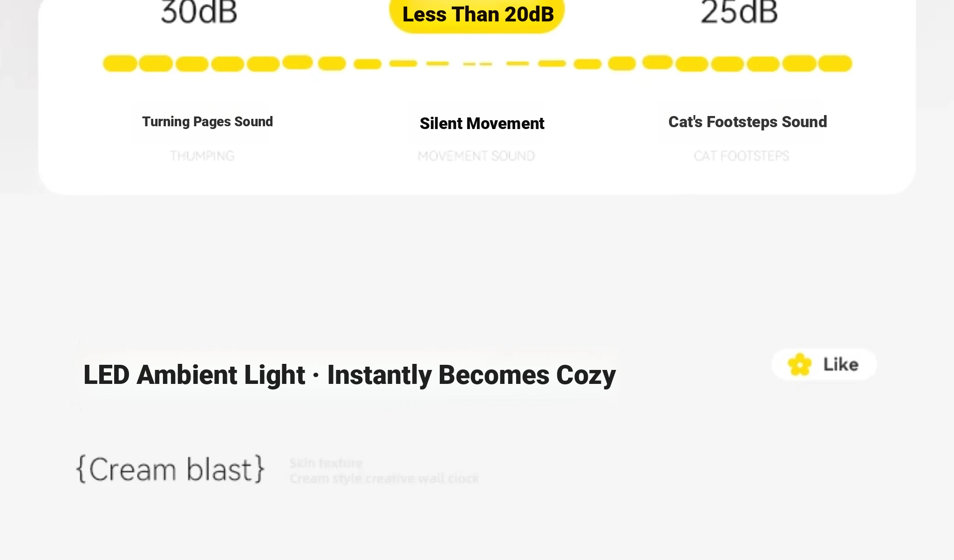The image size is (954, 560).
Task: Click the LED Ambient Light heading
Action: point(194,375)
